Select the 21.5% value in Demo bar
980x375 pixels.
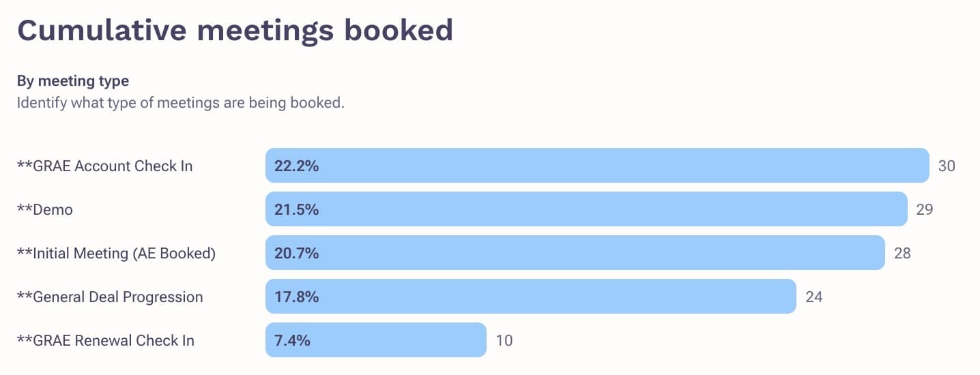pos(297,209)
